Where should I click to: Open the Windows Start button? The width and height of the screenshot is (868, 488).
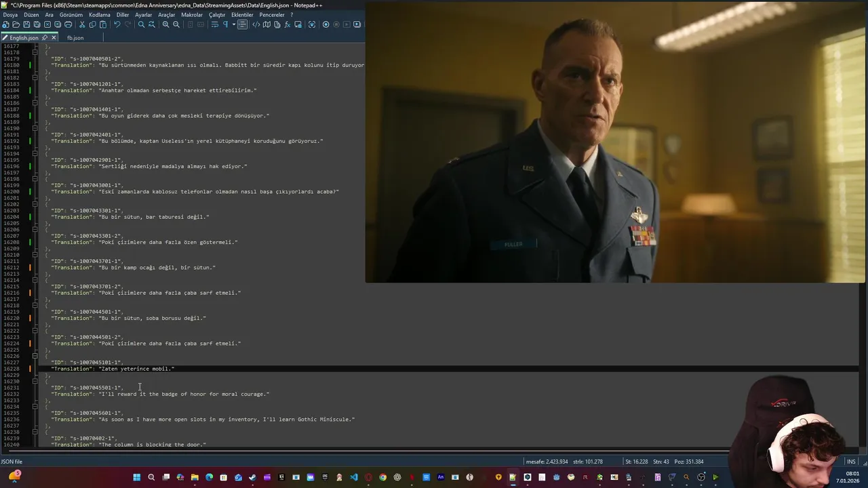[x=136, y=477]
